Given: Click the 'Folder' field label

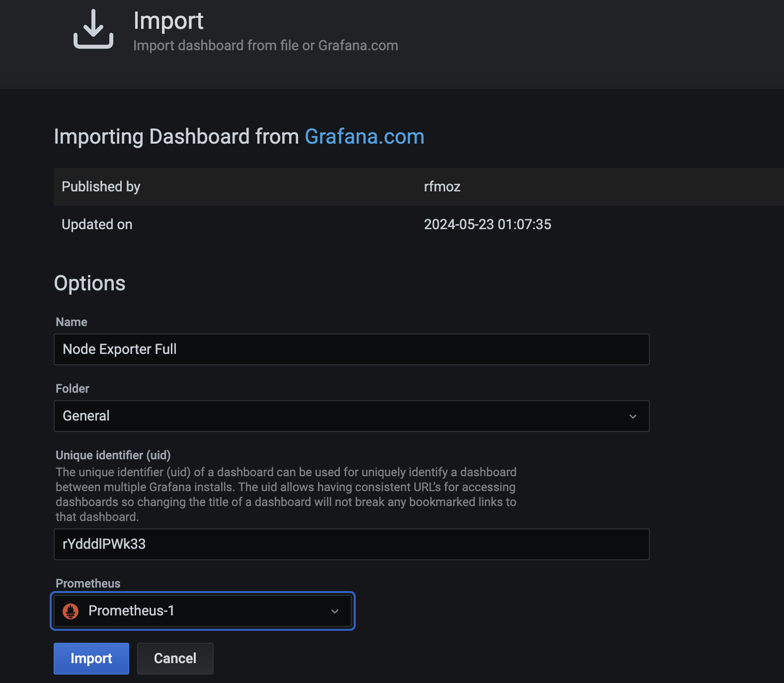Looking at the screenshot, I should click(73, 389).
